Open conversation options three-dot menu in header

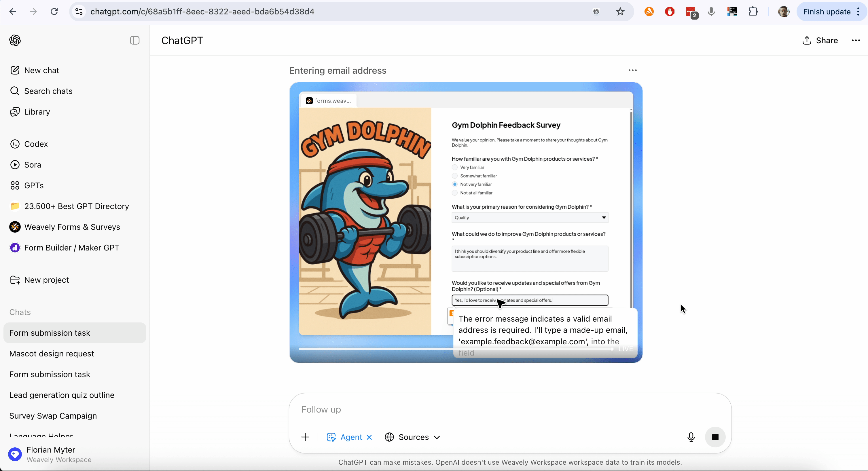[x=856, y=40]
